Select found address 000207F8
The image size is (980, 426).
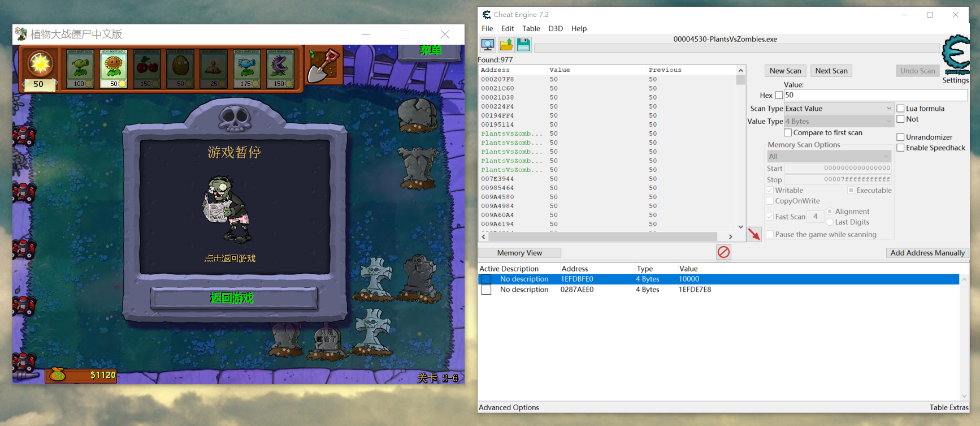click(x=497, y=79)
